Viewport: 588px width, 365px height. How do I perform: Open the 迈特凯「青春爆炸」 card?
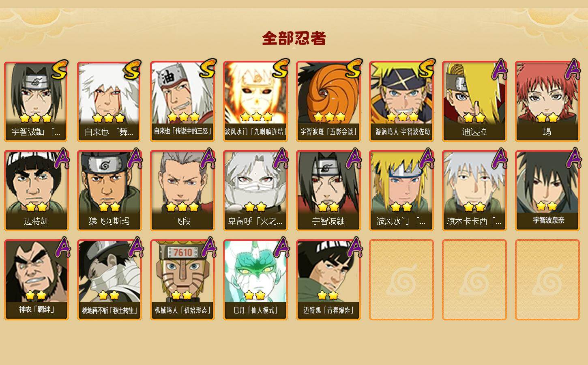(328, 280)
